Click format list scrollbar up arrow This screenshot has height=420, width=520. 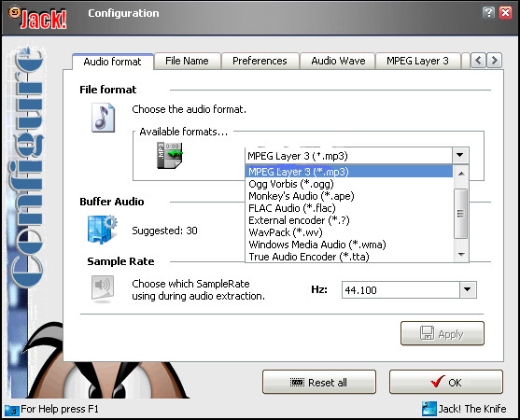pos(461,174)
